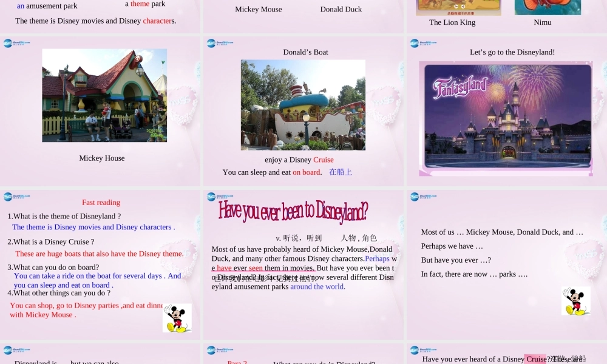Click the DoneEDU logo on the Mickey House slide

[16, 43]
